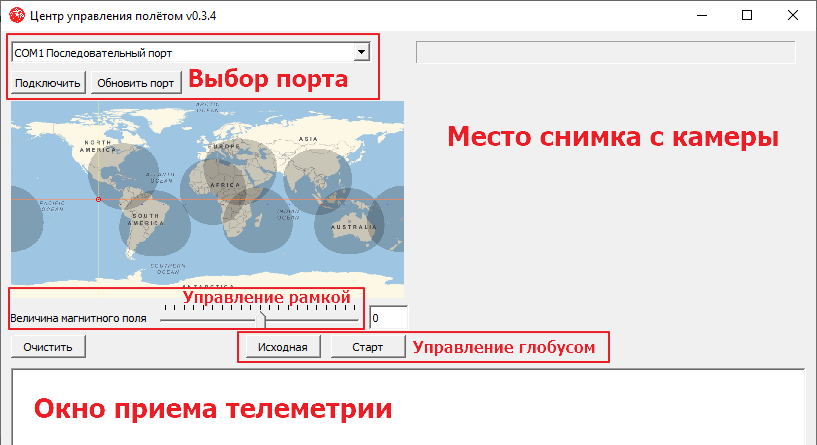Close the flight control center window
817x445 pixels.
[x=793, y=15]
